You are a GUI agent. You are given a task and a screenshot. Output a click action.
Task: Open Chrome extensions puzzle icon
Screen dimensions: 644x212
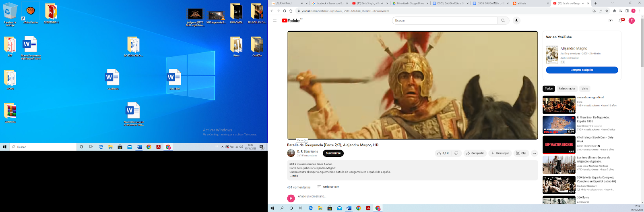click(x=614, y=11)
